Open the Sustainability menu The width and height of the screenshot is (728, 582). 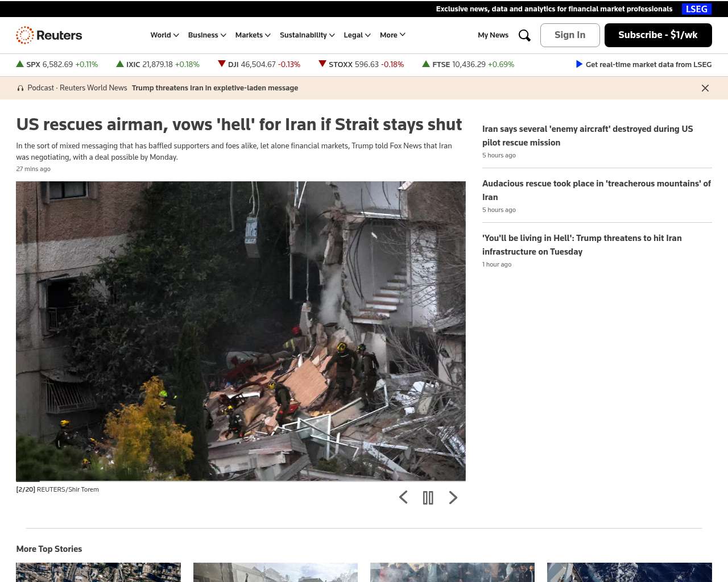[x=307, y=35]
